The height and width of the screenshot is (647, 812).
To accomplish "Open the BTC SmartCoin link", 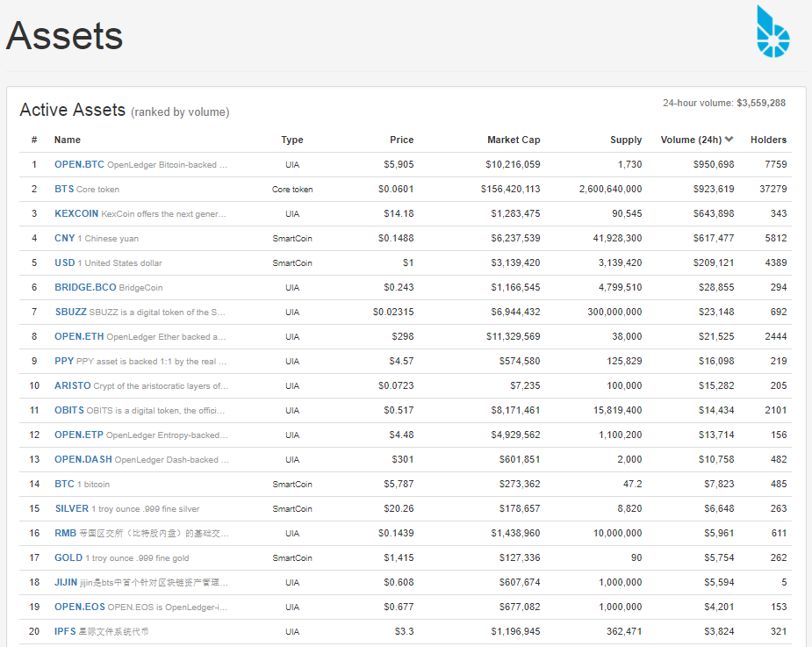I will [64, 485].
